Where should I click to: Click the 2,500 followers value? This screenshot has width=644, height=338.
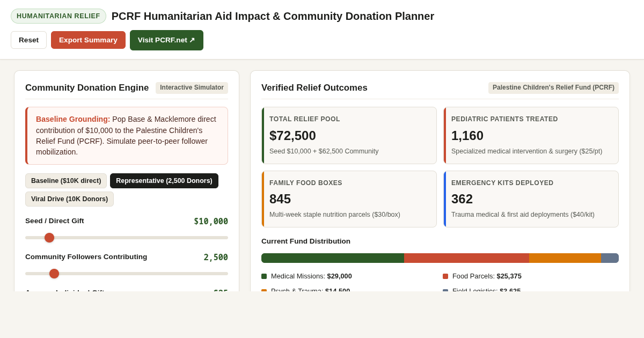216,258
